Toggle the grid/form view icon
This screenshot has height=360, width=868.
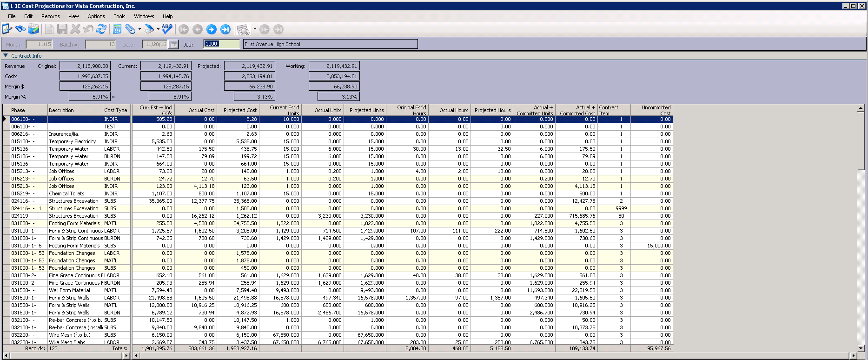(x=7, y=29)
